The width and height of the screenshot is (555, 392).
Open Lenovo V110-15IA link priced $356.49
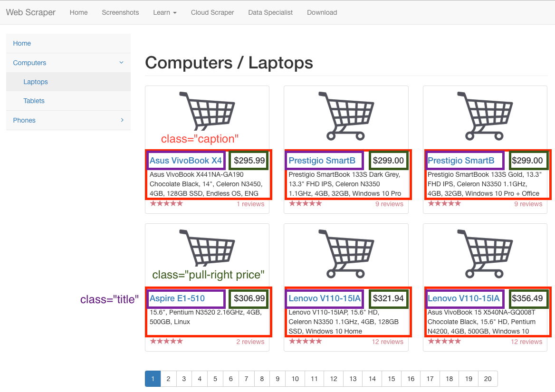[464, 298]
